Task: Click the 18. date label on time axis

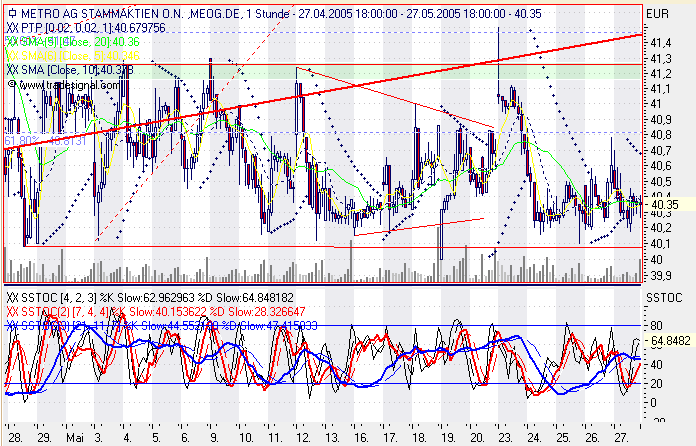Action: [x=419, y=438]
